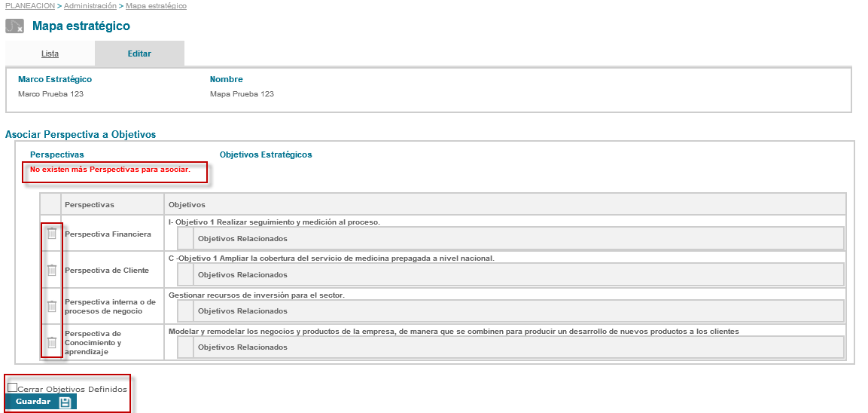Go to Administración breadcrumb link

tap(90, 6)
